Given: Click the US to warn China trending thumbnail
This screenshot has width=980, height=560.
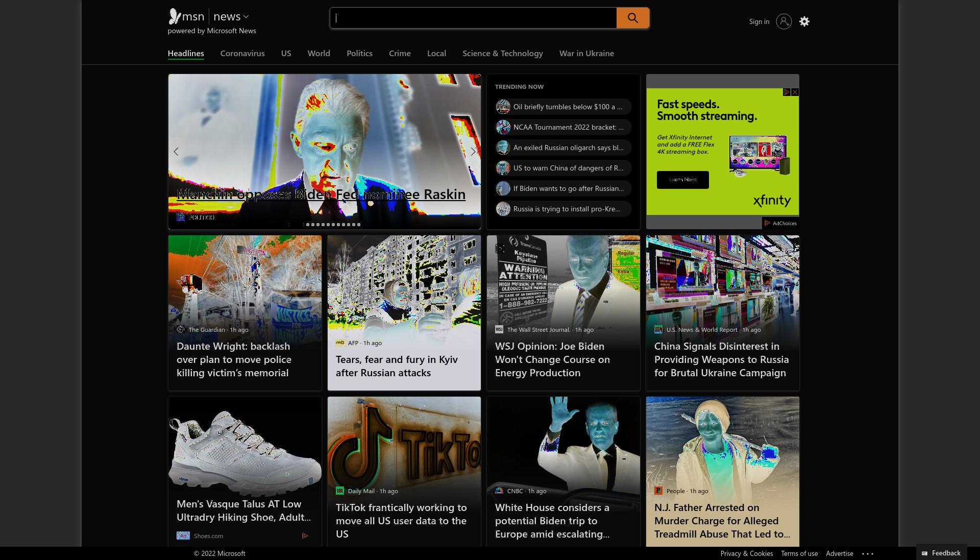Looking at the screenshot, I should 503,168.
